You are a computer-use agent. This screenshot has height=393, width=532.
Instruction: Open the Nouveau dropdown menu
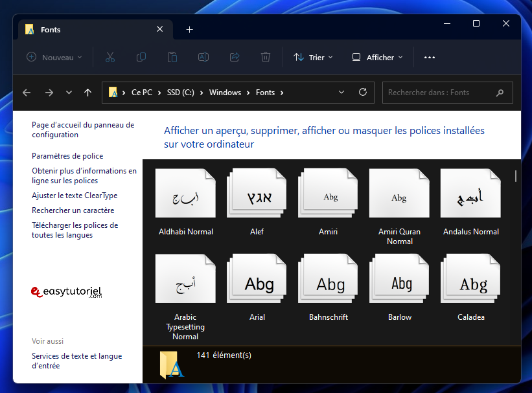(54, 58)
